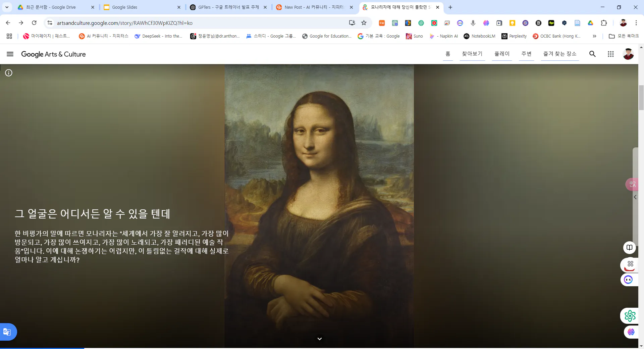
Task: Open the Suno bookmark
Action: click(415, 36)
